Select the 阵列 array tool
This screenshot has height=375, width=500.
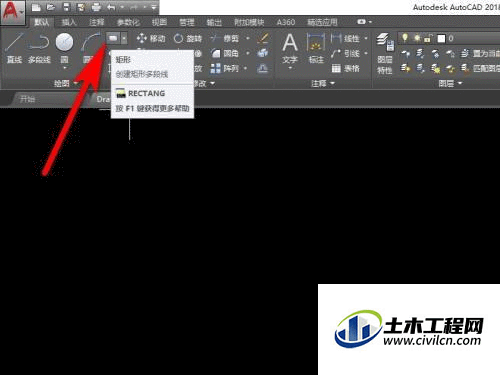coord(224,69)
